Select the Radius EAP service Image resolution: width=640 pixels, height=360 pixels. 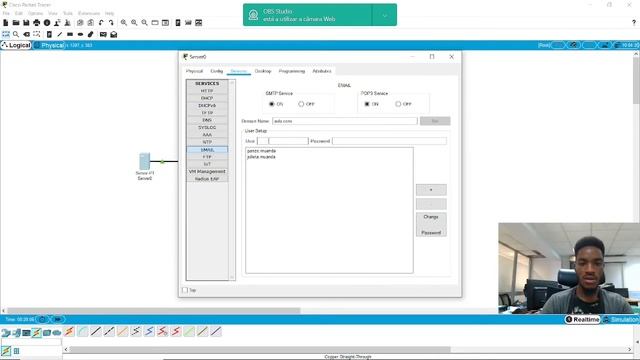(x=207, y=179)
